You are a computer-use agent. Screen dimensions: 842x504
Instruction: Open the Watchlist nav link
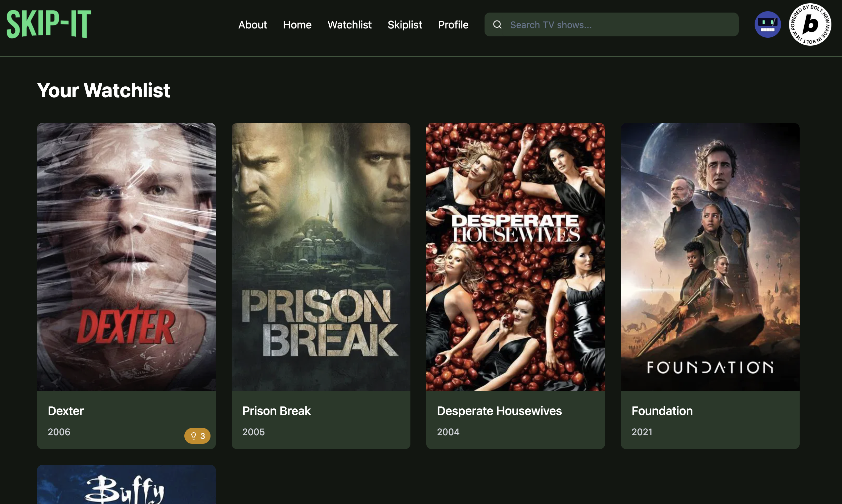(349, 25)
